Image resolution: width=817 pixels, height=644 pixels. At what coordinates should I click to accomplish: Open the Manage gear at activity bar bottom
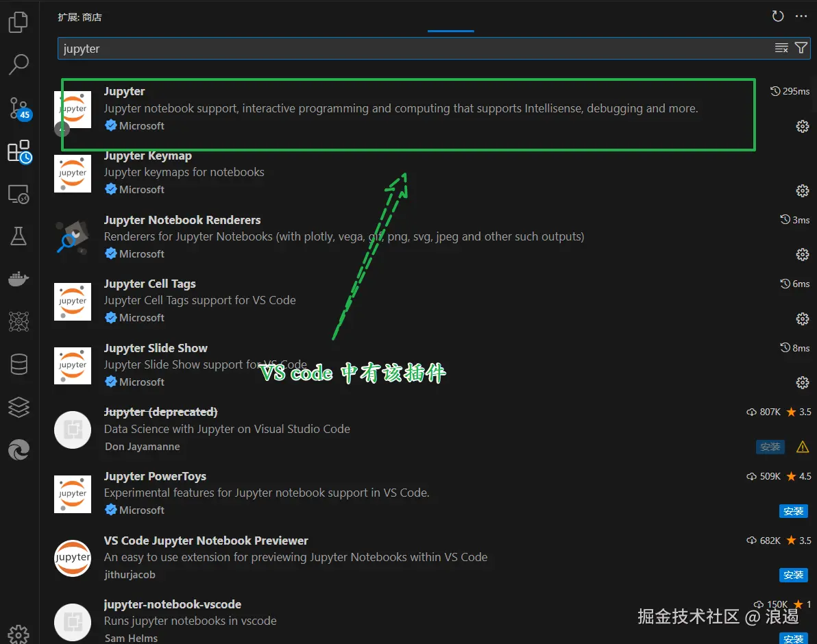click(x=19, y=634)
